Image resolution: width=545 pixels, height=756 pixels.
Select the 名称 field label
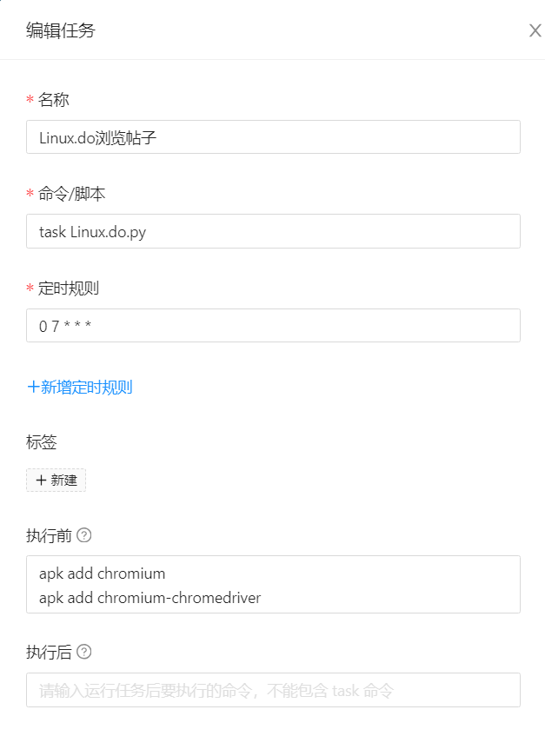pos(54,100)
